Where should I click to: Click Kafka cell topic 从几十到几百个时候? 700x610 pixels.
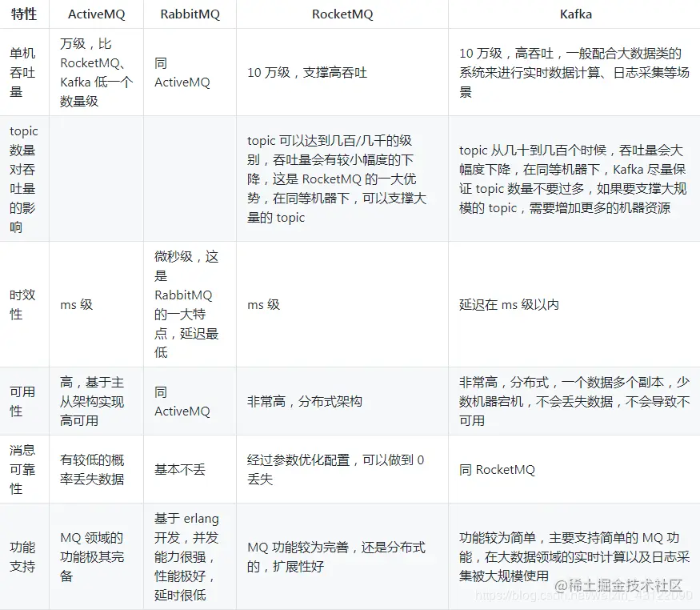coord(574,179)
